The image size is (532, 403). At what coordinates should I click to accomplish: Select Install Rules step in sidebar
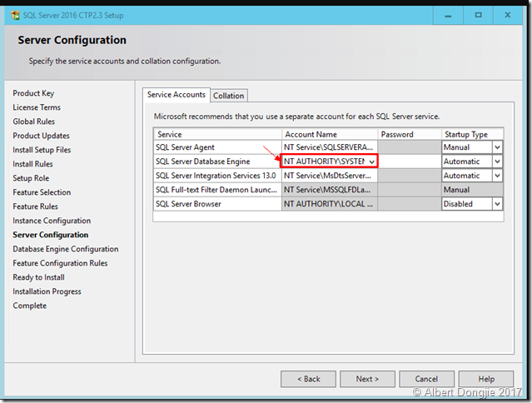32,164
